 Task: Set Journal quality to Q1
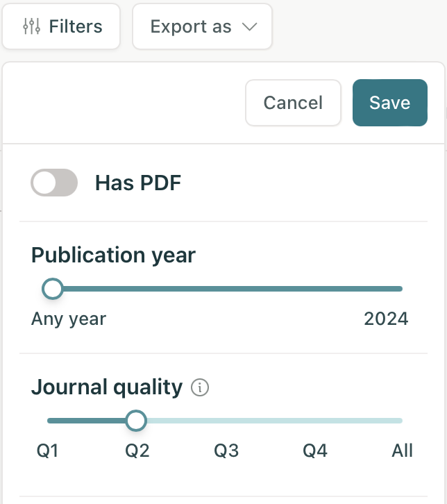(48, 451)
